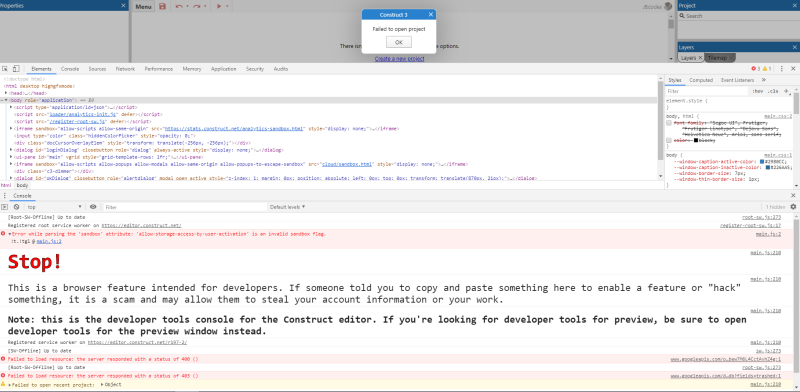Click the Undo icon in the Construct toolbar

coord(179,7)
